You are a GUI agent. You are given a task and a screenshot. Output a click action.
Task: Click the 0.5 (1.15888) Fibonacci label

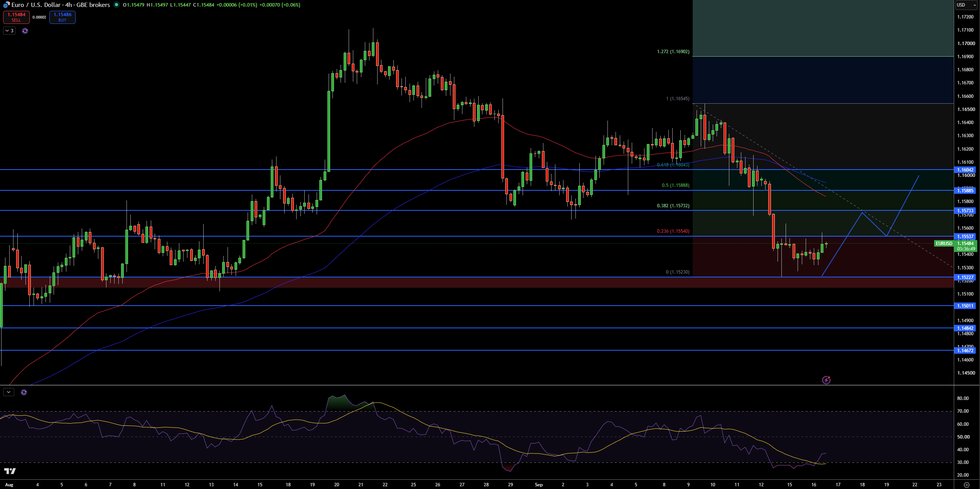click(675, 185)
